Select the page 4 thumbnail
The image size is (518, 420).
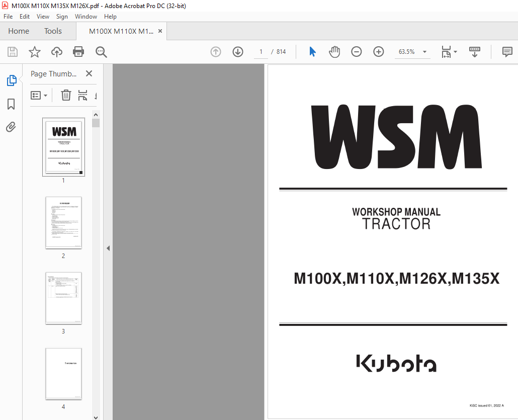(63, 374)
